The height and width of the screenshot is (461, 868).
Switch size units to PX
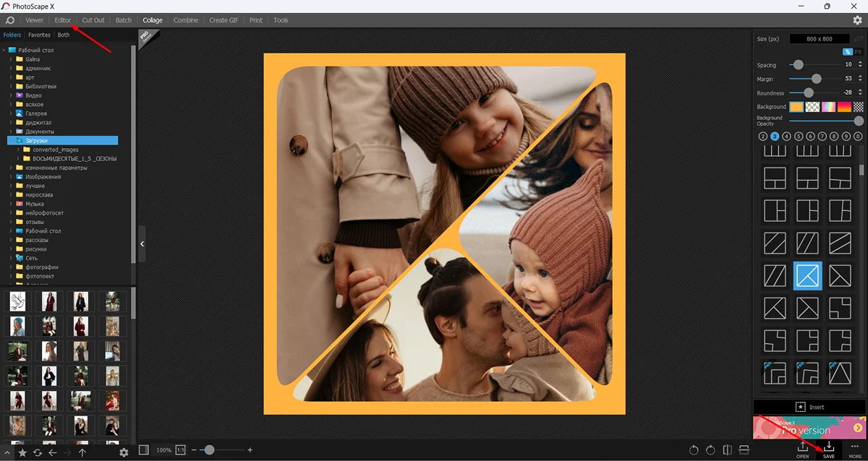858,52
